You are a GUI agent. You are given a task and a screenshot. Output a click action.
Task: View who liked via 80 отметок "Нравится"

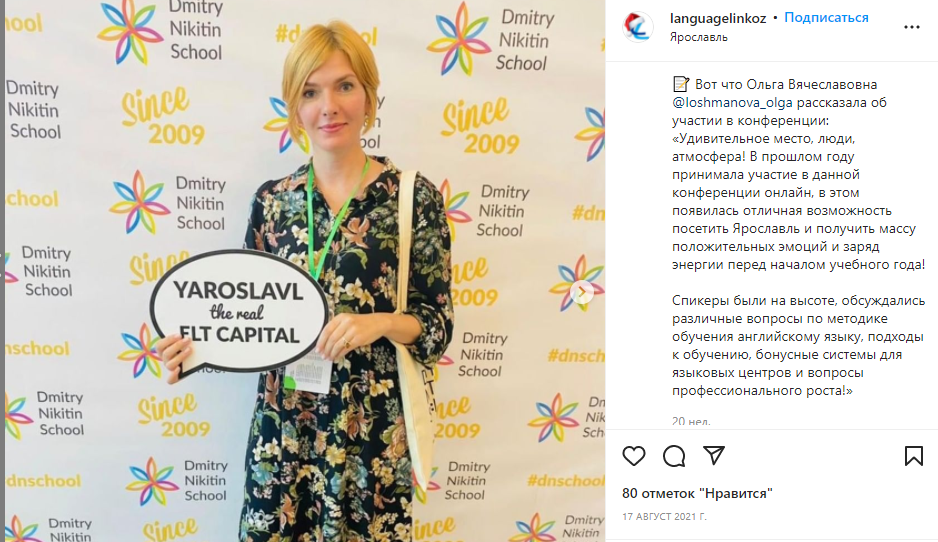(x=697, y=494)
